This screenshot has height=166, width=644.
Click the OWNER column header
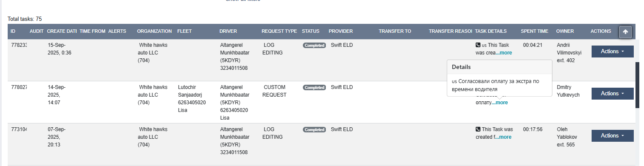pyautogui.click(x=565, y=31)
